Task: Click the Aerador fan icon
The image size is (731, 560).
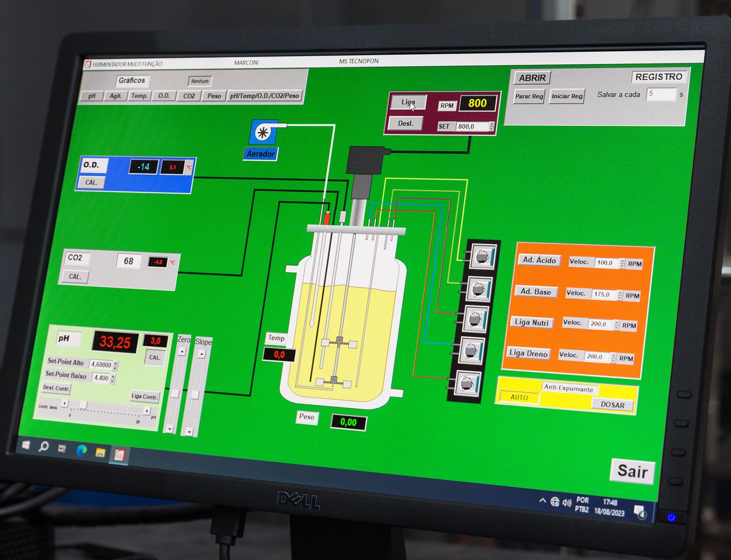Action: [x=263, y=132]
